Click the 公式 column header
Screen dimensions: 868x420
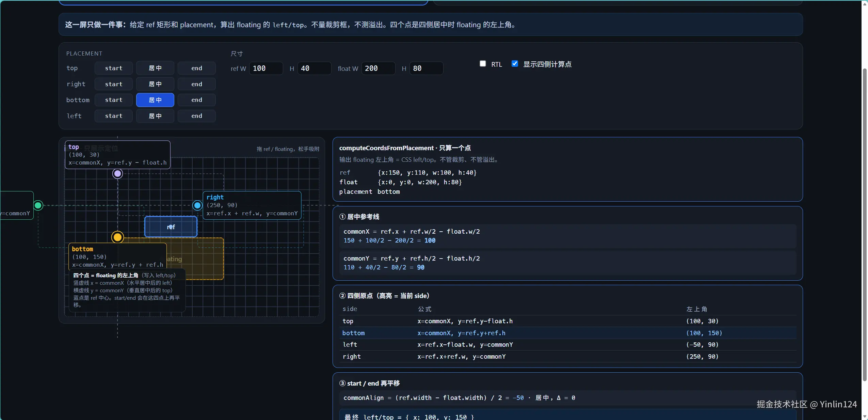[x=424, y=309]
